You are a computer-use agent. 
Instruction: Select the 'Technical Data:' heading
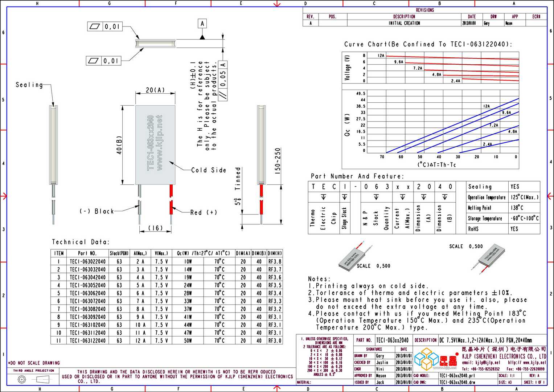(80, 242)
